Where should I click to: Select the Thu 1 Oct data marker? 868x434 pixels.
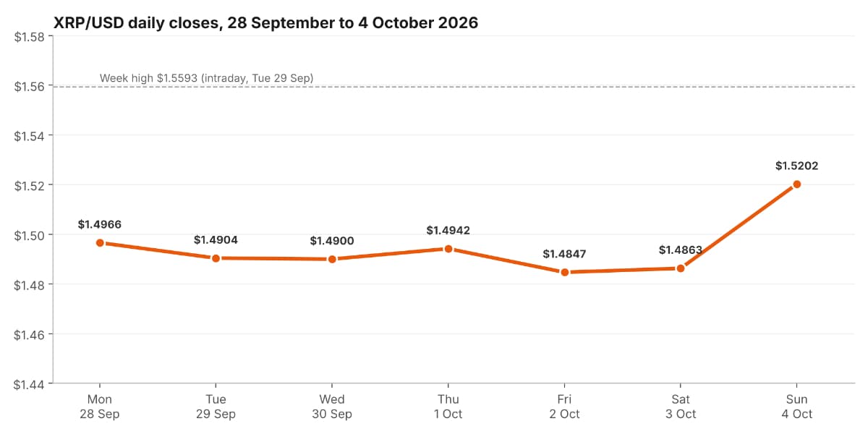click(448, 249)
